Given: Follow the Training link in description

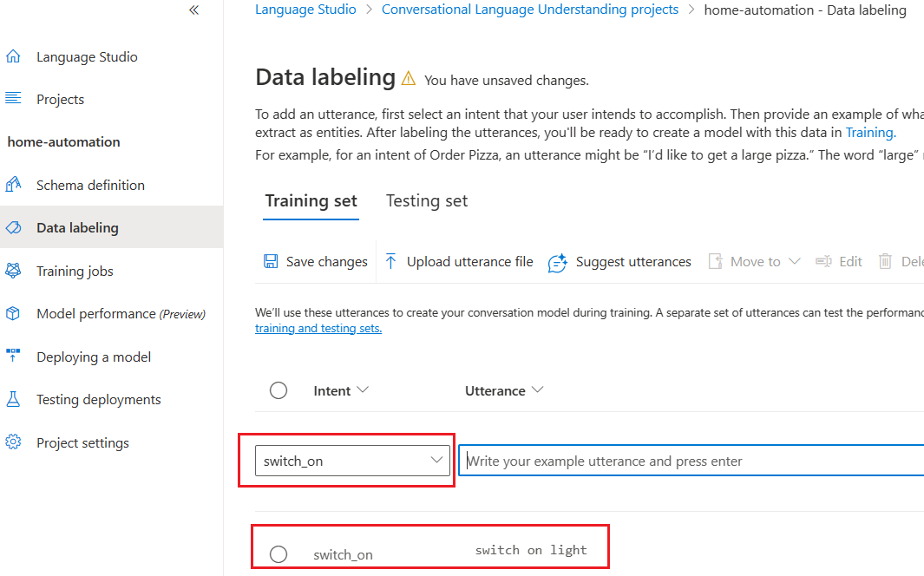Looking at the screenshot, I should coord(870,133).
